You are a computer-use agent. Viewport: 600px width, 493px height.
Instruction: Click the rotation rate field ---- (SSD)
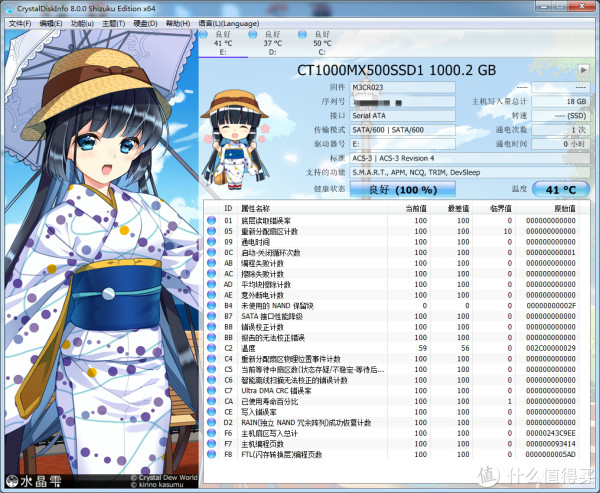pos(561,116)
